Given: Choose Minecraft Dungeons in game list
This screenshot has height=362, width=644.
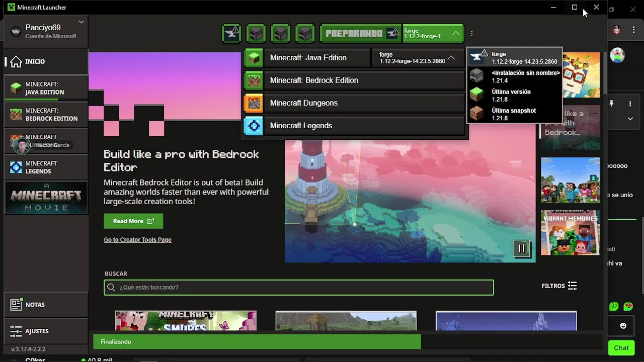Looking at the screenshot, I should click(354, 103).
